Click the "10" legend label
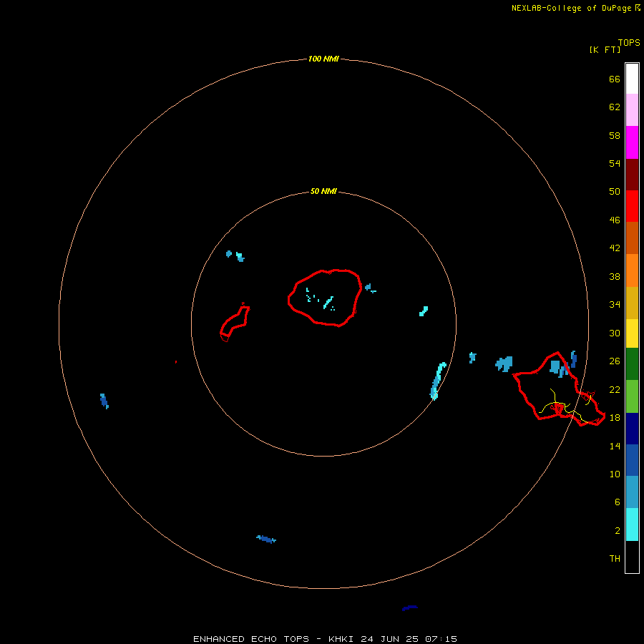Screen dimensions: 644x644 615,474
